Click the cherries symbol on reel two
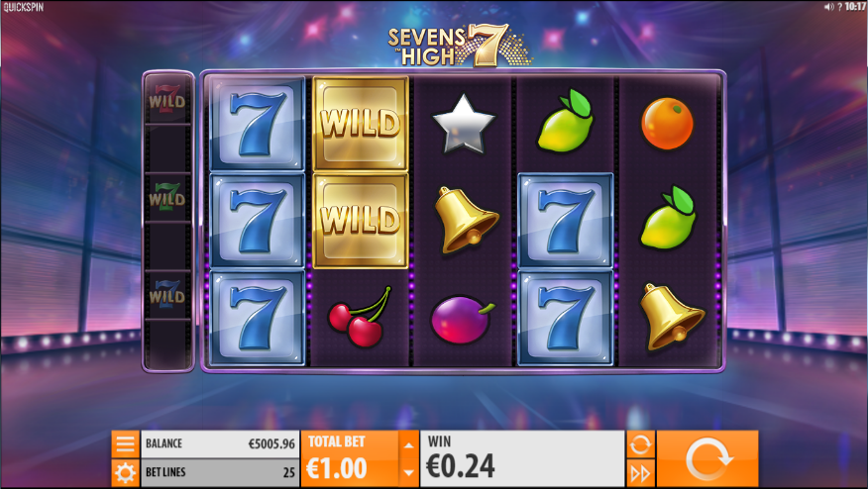This screenshot has width=868, height=489. click(x=360, y=317)
